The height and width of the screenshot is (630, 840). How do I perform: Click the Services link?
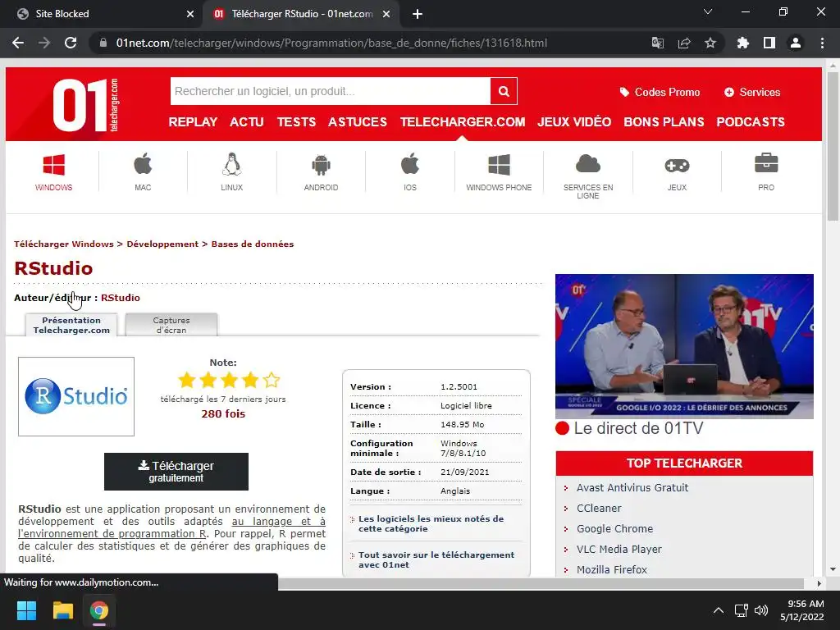752,92
